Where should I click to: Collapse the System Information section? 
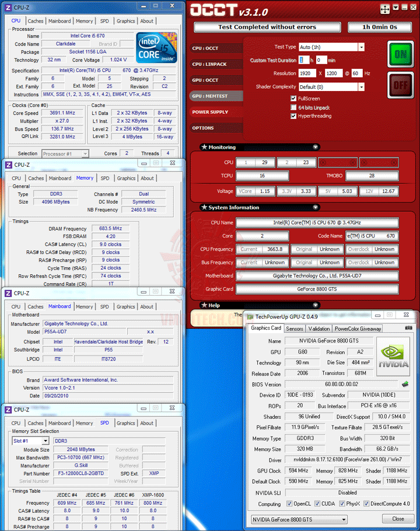[316, 207]
